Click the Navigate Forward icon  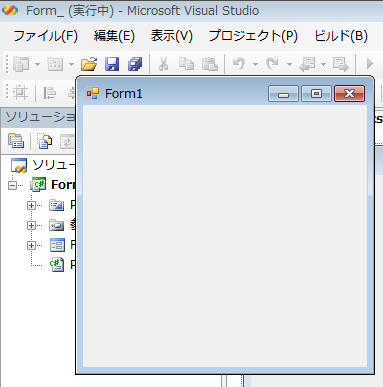click(x=341, y=64)
